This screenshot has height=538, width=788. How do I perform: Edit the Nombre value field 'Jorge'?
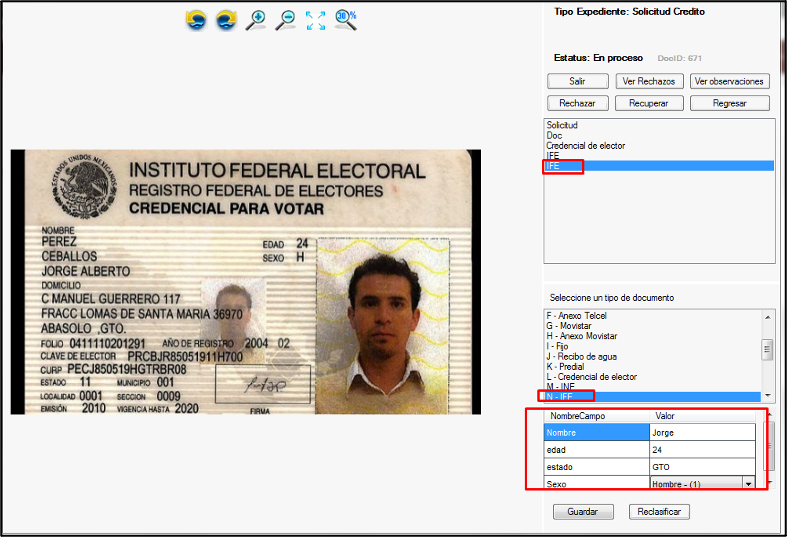[701, 433]
